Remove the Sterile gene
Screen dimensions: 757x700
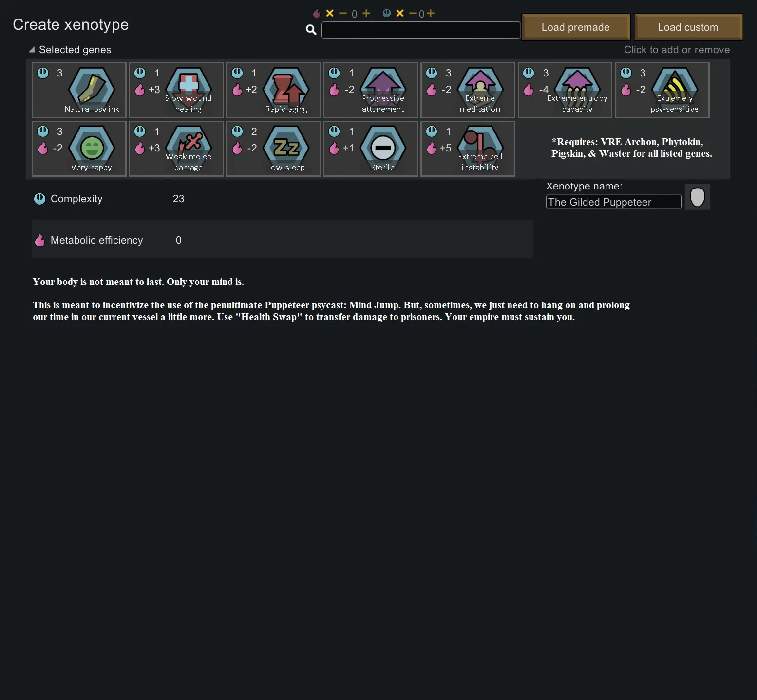[x=370, y=149]
